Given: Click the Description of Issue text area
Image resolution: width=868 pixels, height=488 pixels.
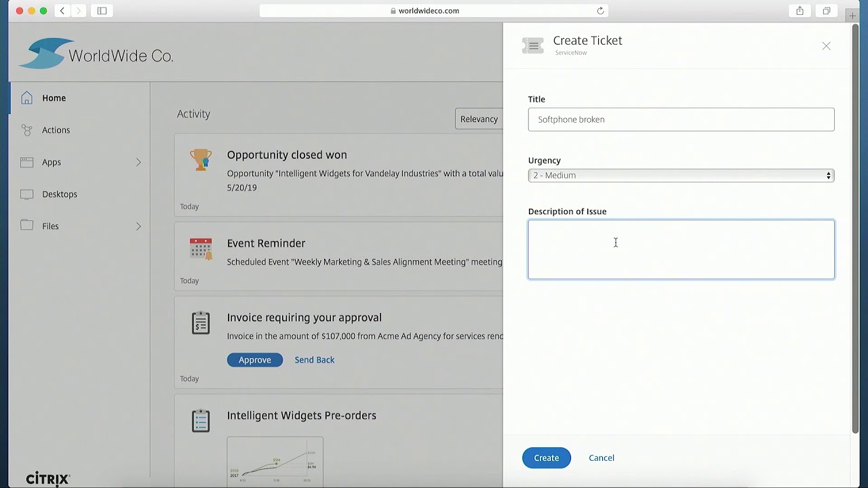Looking at the screenshot, I should point(682,249).
